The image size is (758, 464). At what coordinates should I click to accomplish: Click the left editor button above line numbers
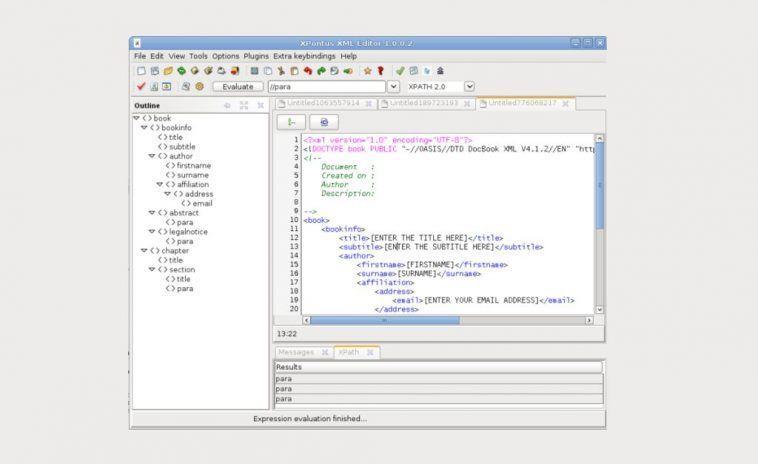click(x=291, y=122)
